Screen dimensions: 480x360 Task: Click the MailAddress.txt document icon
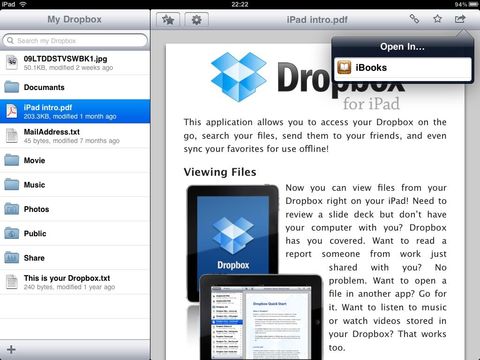pyautogui.click(x=12, y=136)
